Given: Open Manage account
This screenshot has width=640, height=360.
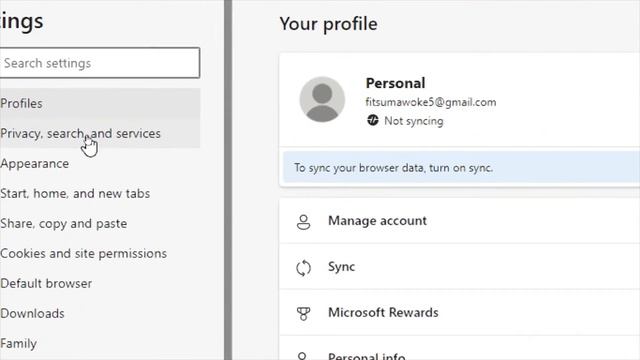Looking at the screenshot, I should coord(460,221).
